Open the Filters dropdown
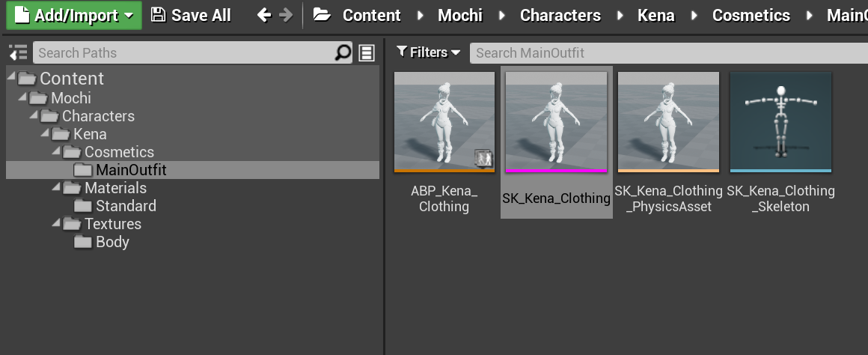This screenshot has width=868, height=355. [429, 52]
